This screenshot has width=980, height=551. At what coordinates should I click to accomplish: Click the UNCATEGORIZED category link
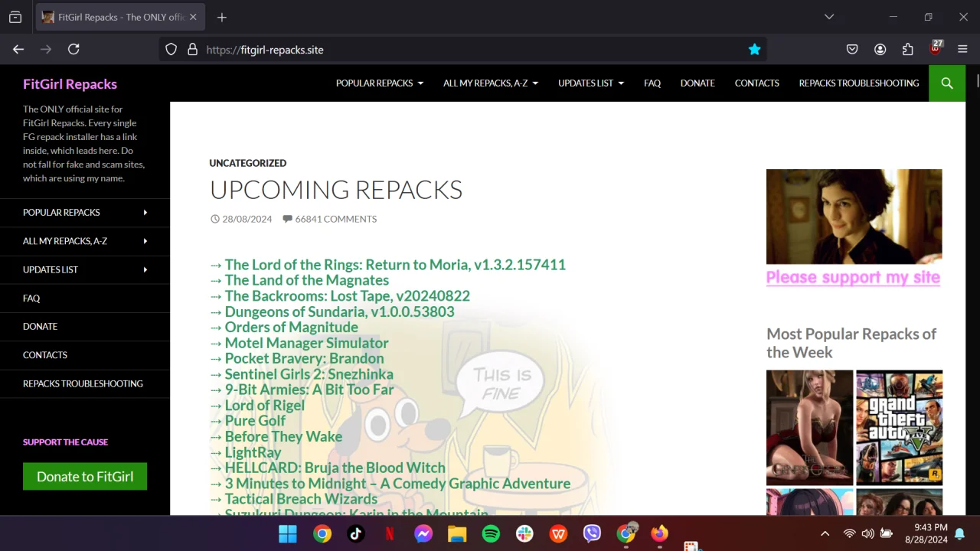[248, 163]
